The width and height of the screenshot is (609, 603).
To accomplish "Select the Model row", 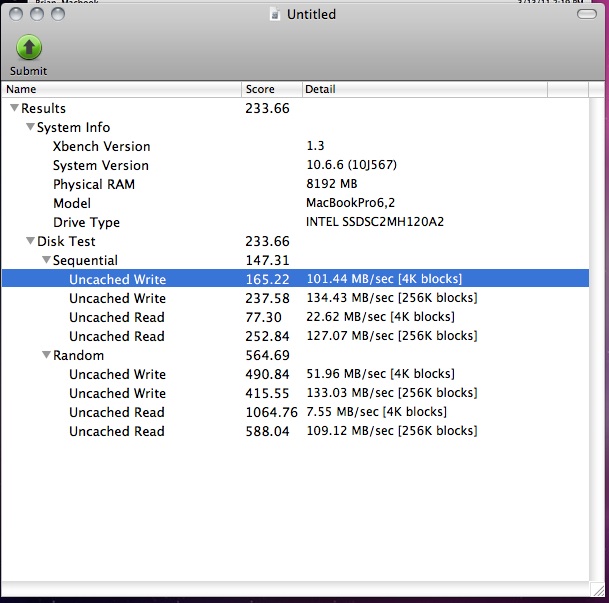I will click(x=295, y=203).
